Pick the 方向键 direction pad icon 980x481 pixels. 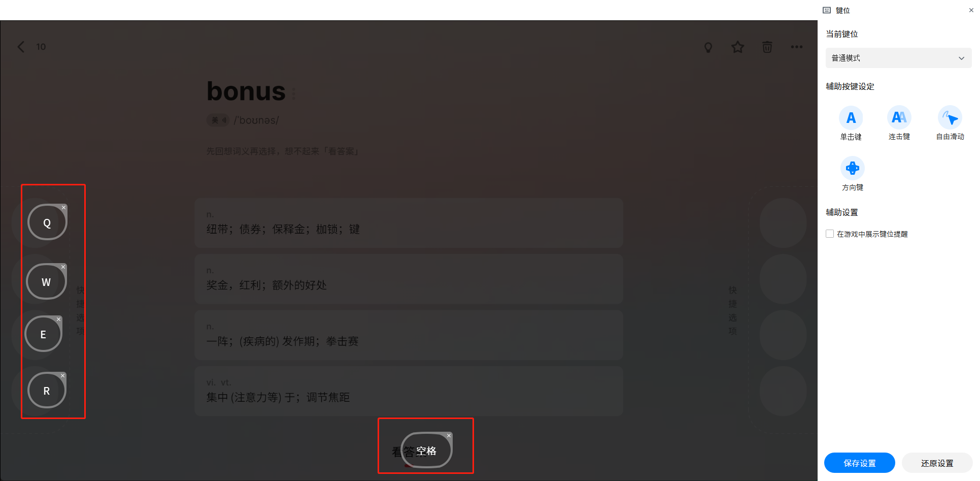click(852, 168)
